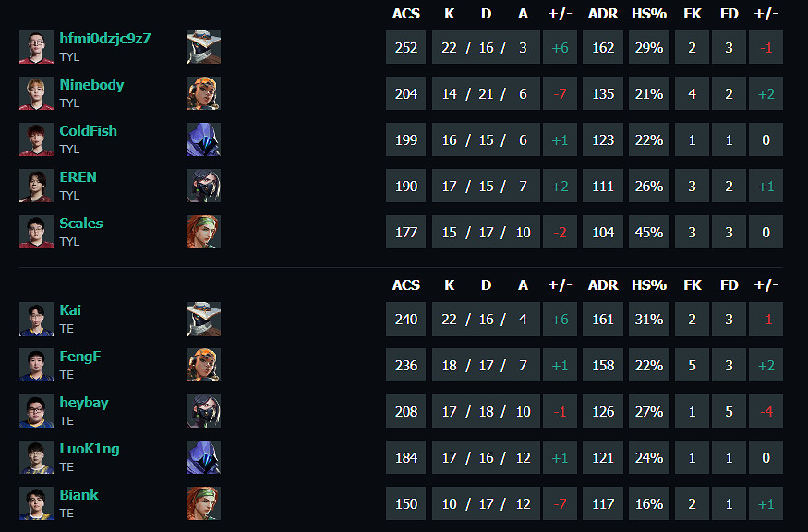Image resolution: width=808 pixels, height=532 pixels.
Task: Open hfmi0dzjc9z7 player profile link
Action: (105, 39)
